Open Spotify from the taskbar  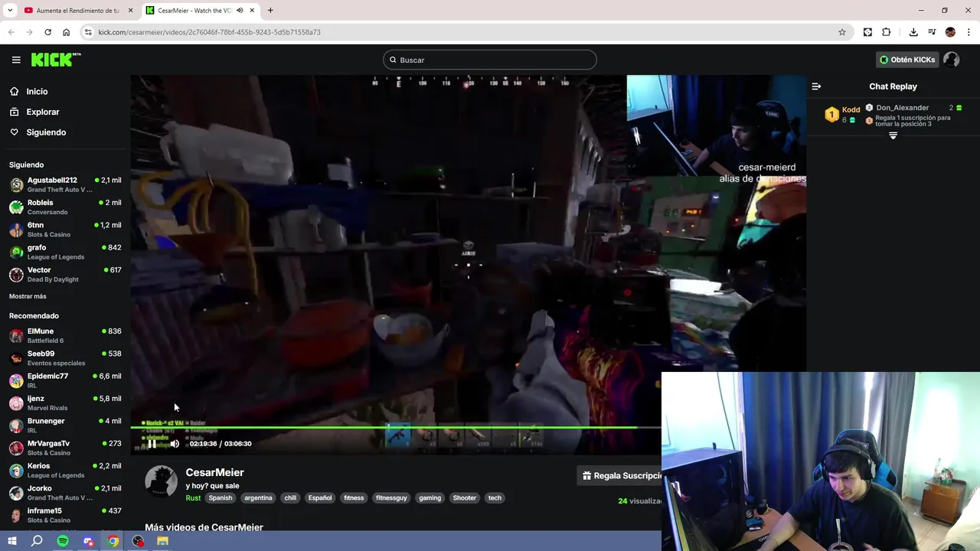click(63, 541)
